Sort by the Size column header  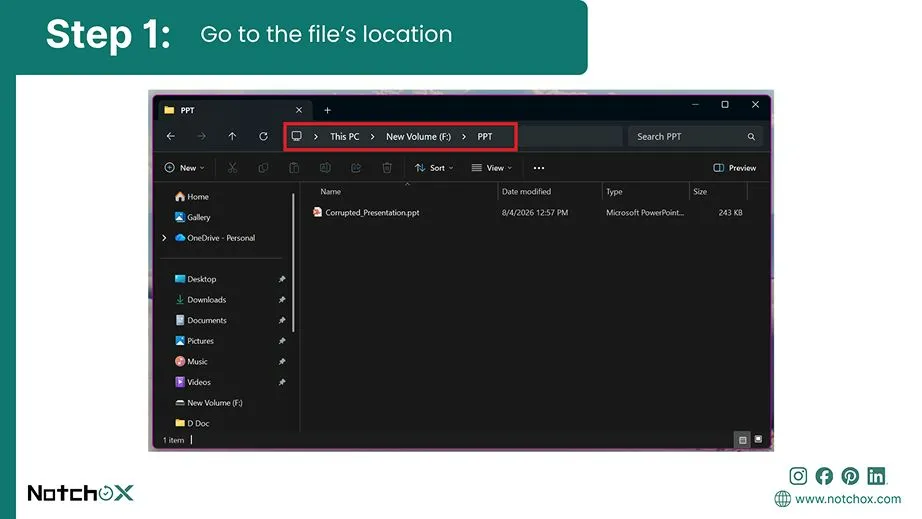[700, 192]
